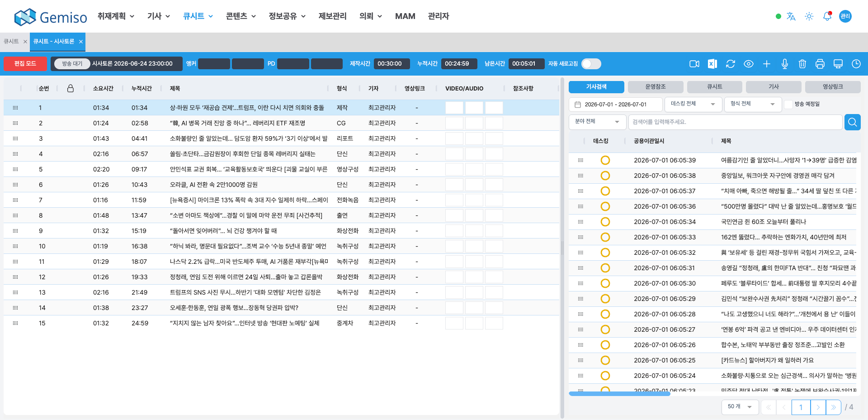Switch to the 운영참조 tab
Screen dimensions: 868x420
(656, 87)
